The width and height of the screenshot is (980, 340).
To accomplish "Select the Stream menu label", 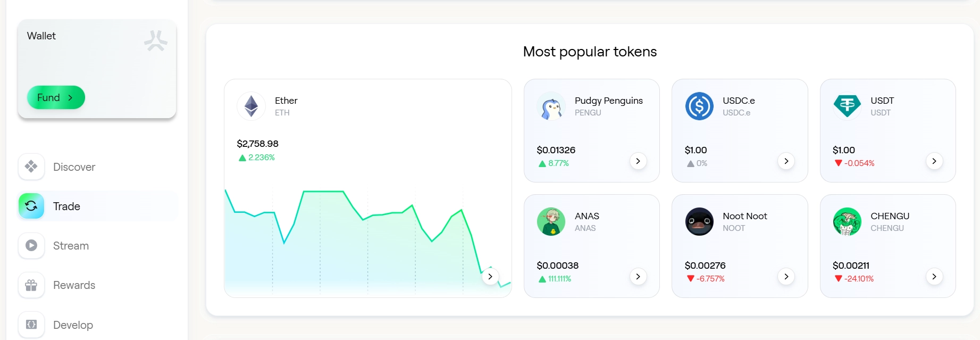I will (x=71, y=246).
